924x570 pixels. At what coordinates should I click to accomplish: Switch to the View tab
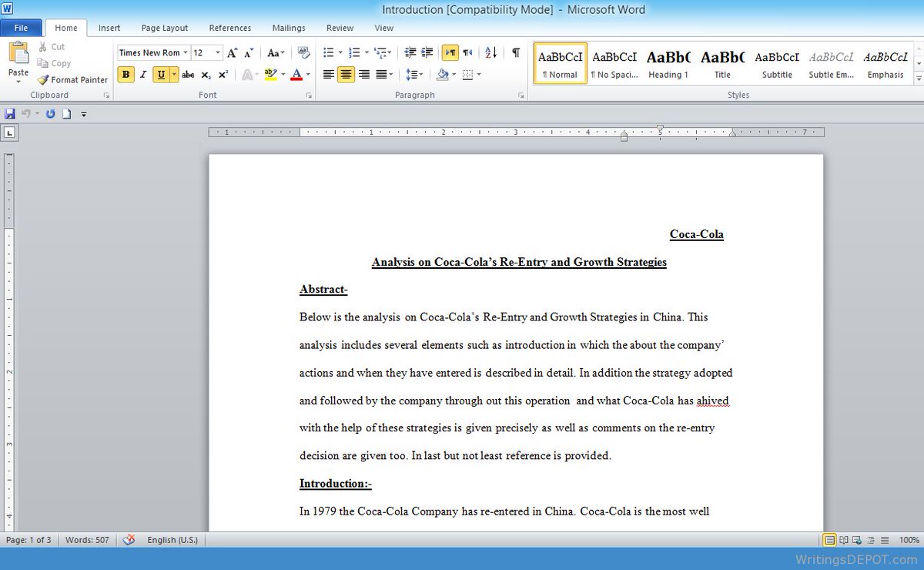click(384, 28)
